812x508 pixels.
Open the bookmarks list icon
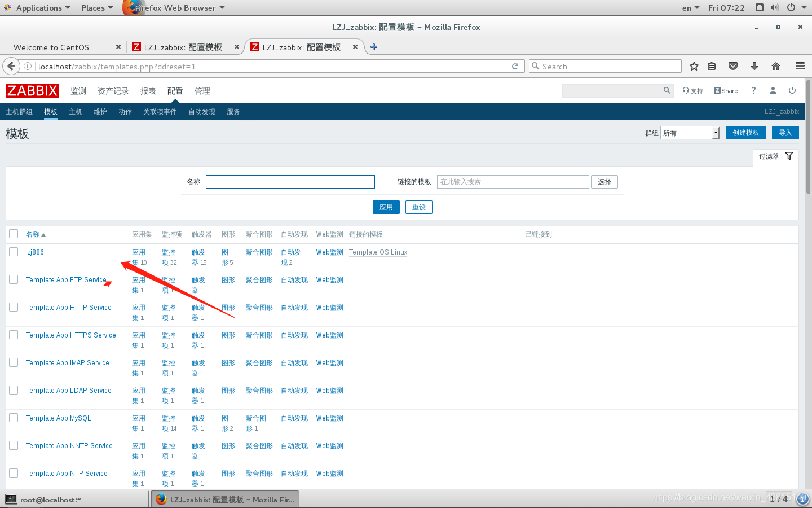(712, 67)
